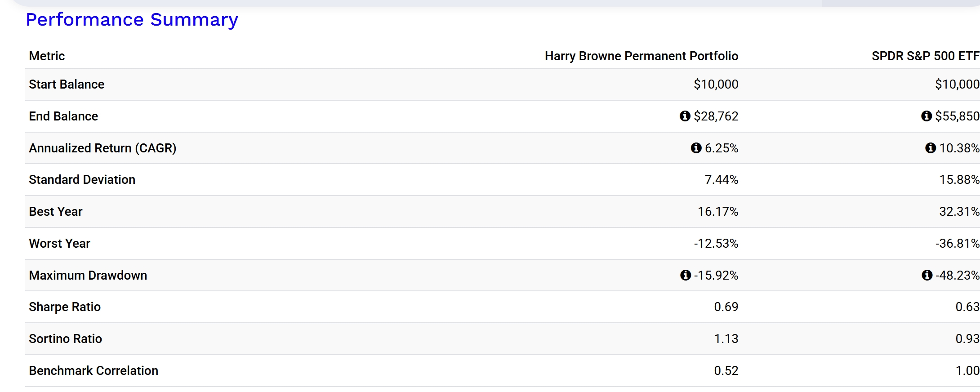Click info icon beside -48.23% drawdown

[x=927, y=275]
